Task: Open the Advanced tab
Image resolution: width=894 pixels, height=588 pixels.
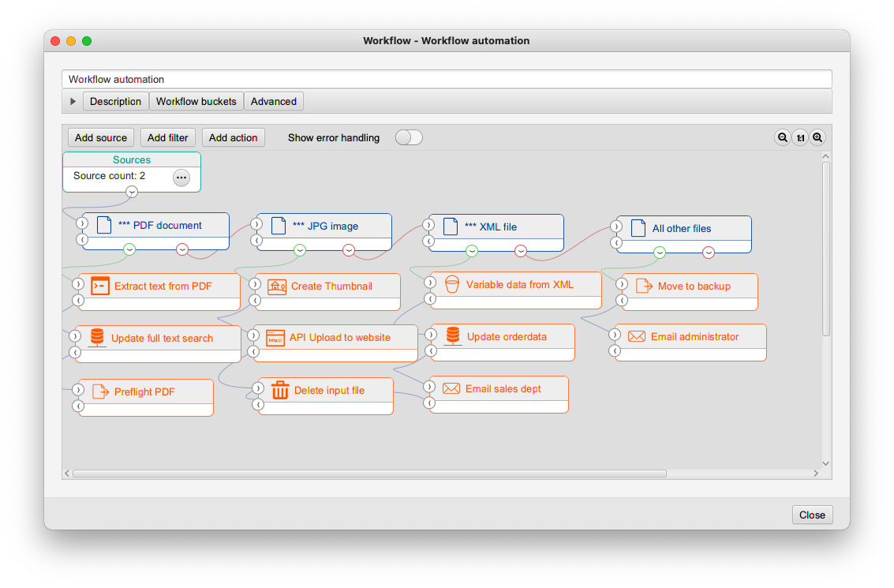Action: [x=274, y=101]
